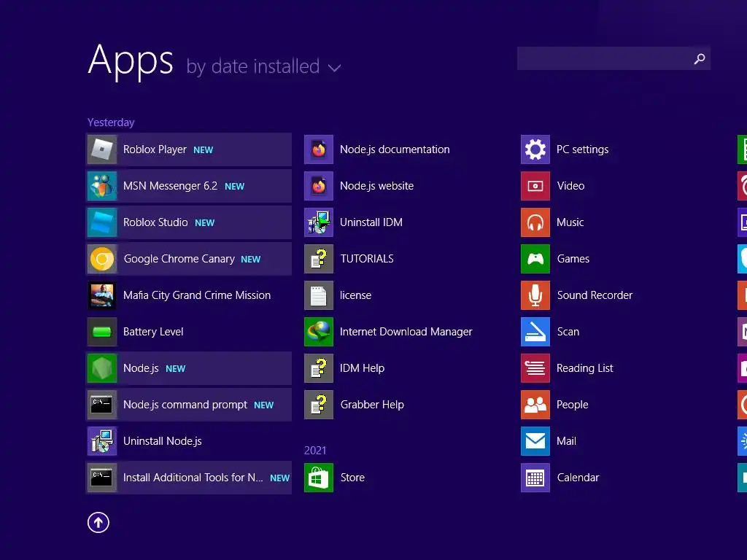Open the license document icon
Image resolution: width=747 pixels, height=560 pixels.
coord(319,295)
